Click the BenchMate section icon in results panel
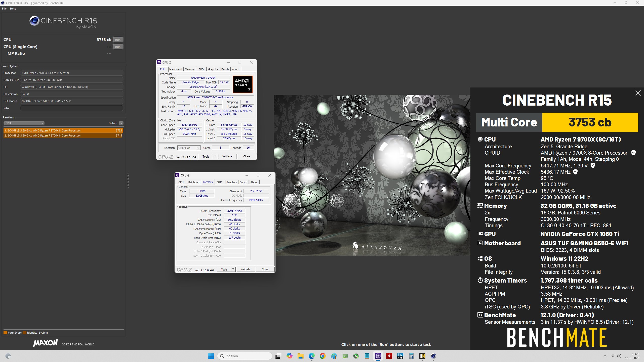644x362 pixels. (x=480, y=315)
